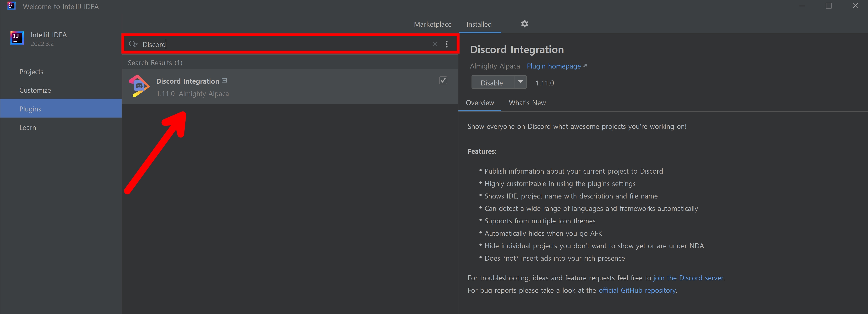Clear the Discord search text
This screenshot has height=314, width=868.
click(x=435, y=44)
